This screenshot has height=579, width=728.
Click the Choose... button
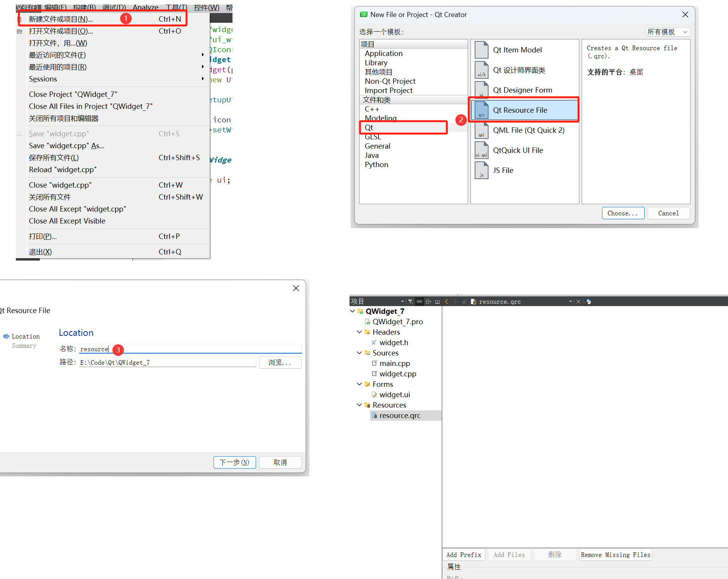coord(623,213)
